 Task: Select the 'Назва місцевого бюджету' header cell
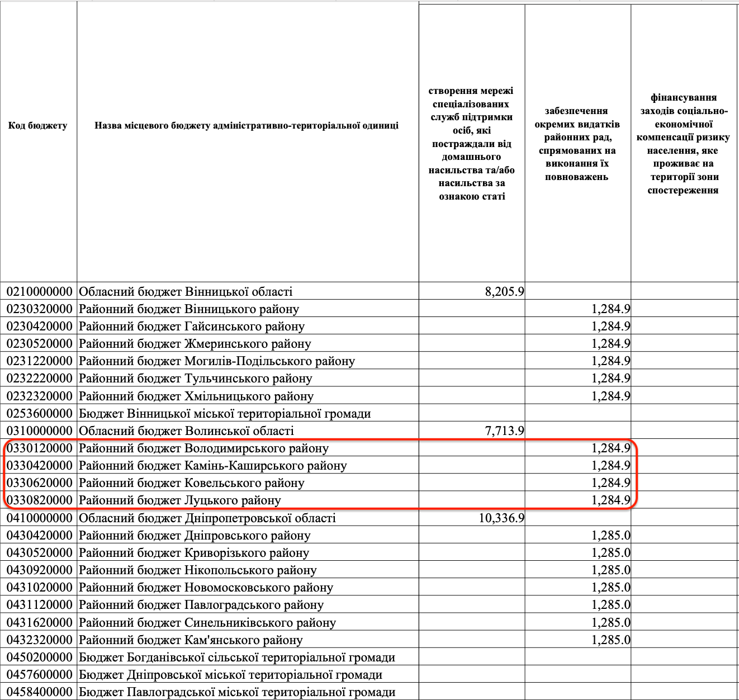[x=247, y=126]
